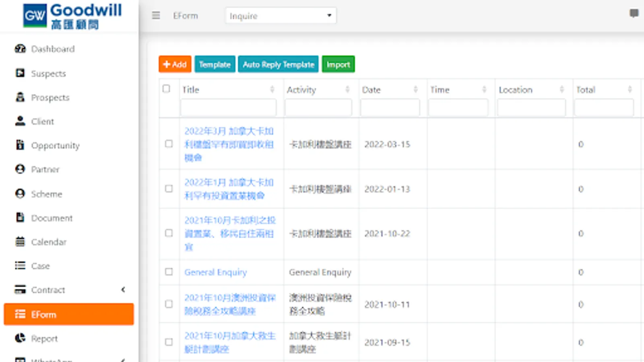Click the Case list icon
644x362 pixels.
20,265
